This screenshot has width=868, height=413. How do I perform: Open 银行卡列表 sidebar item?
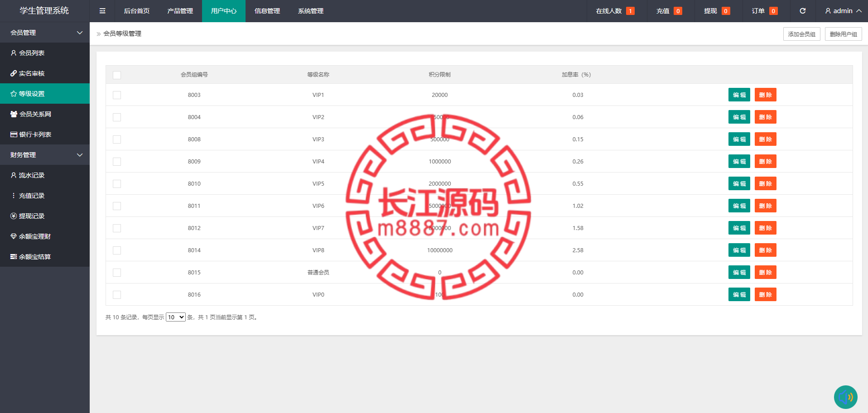pyautogui.click(x=45, y=134)
